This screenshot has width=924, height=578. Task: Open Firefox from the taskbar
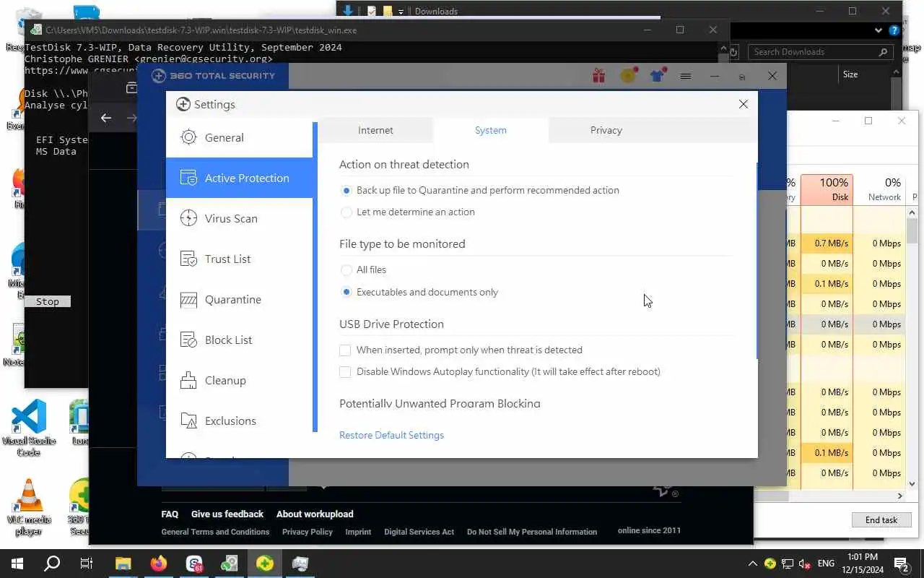(159, 564)
